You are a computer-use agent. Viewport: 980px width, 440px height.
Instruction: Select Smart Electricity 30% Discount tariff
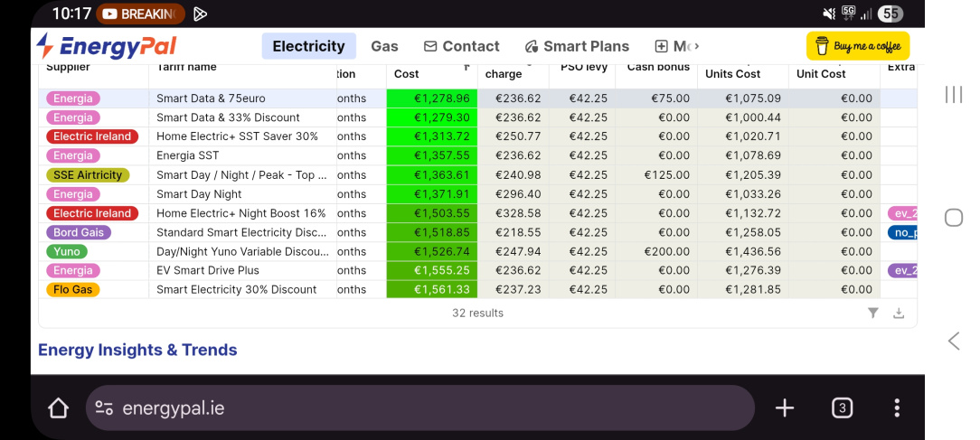pyautogui.click(x=236, y=289)
